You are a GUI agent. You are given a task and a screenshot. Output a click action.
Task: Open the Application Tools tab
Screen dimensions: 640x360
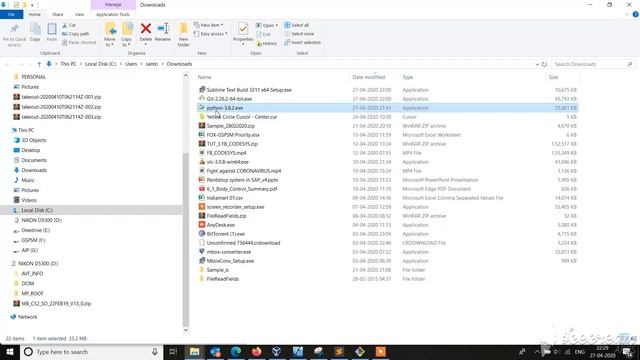pos(113,15)
